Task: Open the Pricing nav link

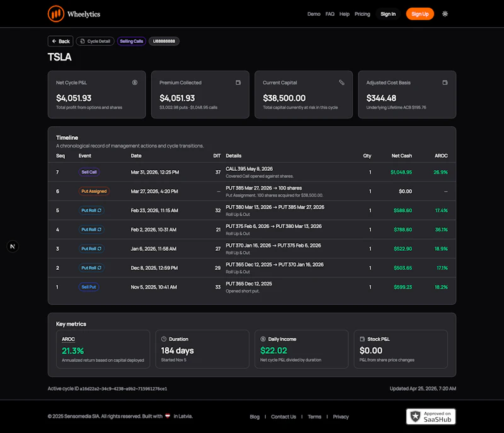Action: (362, 14)
